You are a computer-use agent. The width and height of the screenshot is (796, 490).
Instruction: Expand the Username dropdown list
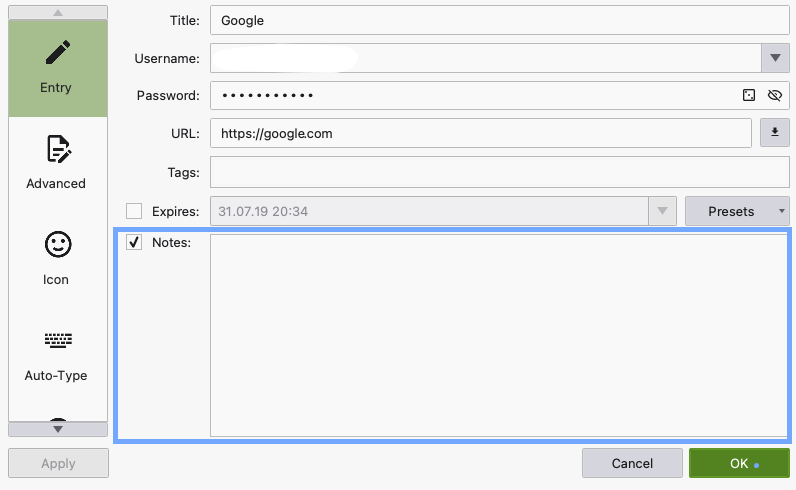pyautogui.click(x=775, y=58)
